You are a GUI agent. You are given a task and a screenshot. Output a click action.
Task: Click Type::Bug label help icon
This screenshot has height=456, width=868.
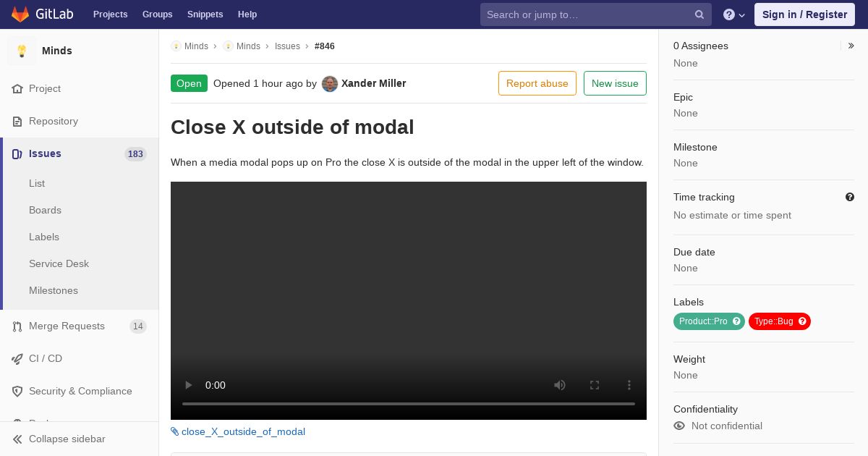(802, 321)
